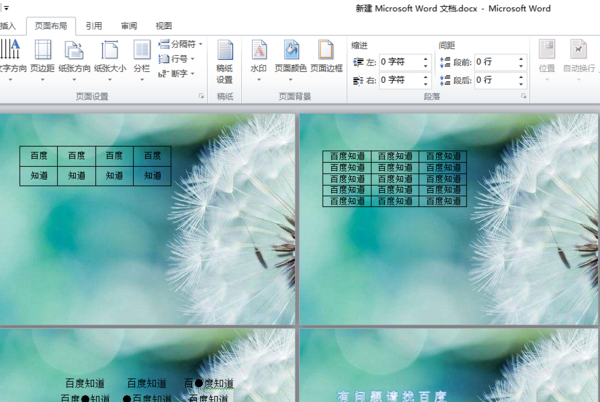Click the 百●度知道 underlined text
The width and height of the screenshot is (600, 402).
pos(209,383)
